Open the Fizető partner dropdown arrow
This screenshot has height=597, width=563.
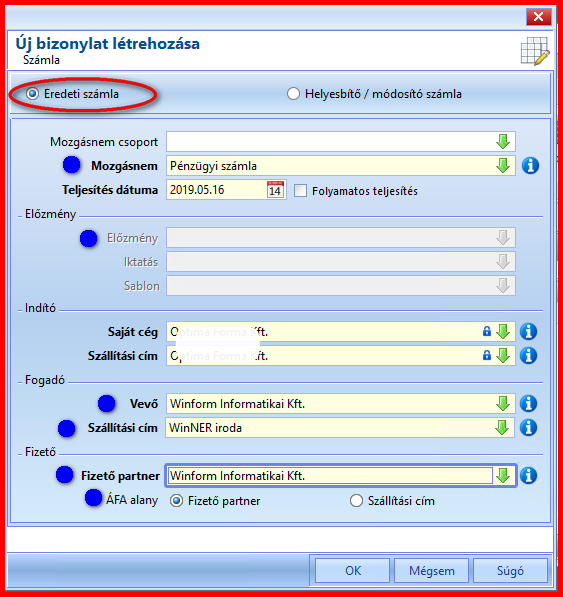pyautogui.click(x=503, y=476)
